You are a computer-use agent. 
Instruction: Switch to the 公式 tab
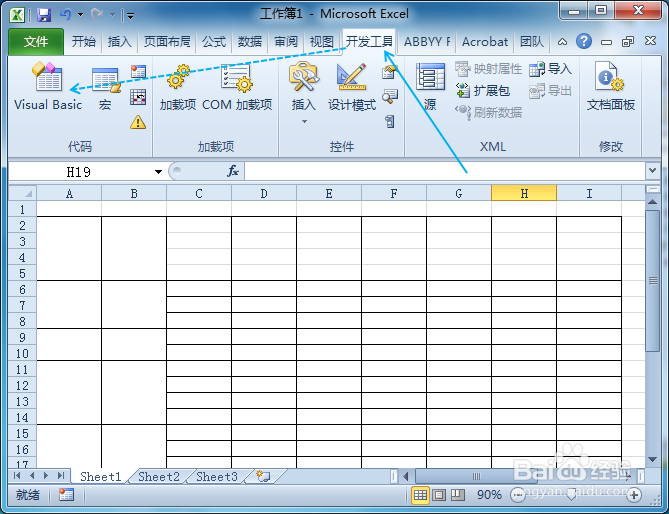[x=214, y=41]
